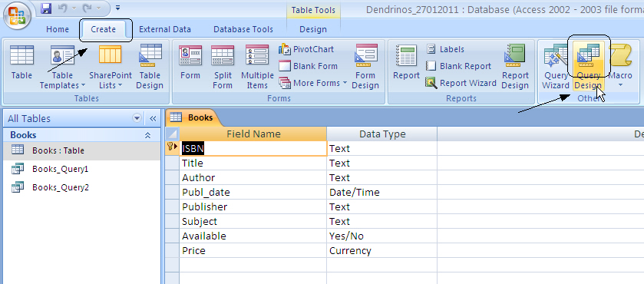Click the Undo arrow in Quick Access toolbar

[62, 8]
